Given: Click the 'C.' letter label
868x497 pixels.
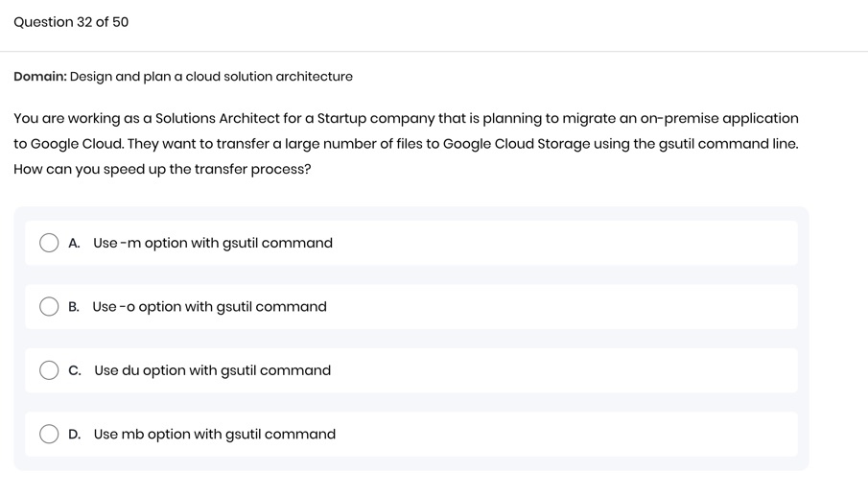Looking at the screenshot, I should (x=75, y=370).
